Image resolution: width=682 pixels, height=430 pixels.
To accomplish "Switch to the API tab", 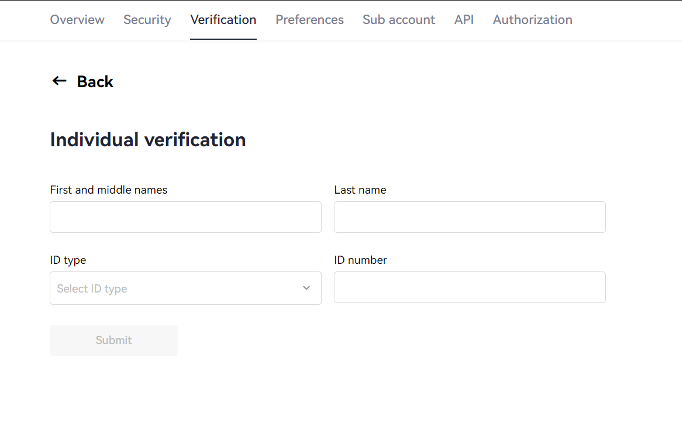I will tap(464, 20).
